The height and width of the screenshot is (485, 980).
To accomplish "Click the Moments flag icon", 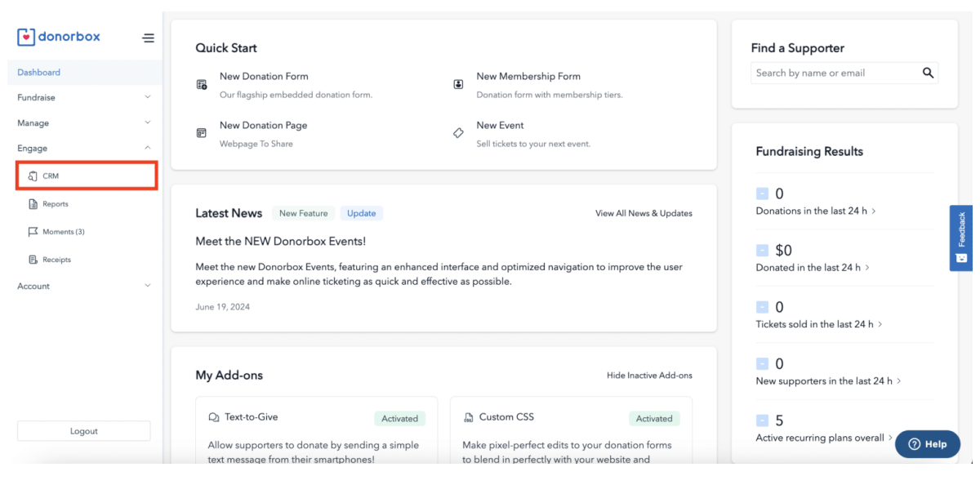I will point(33,232).
